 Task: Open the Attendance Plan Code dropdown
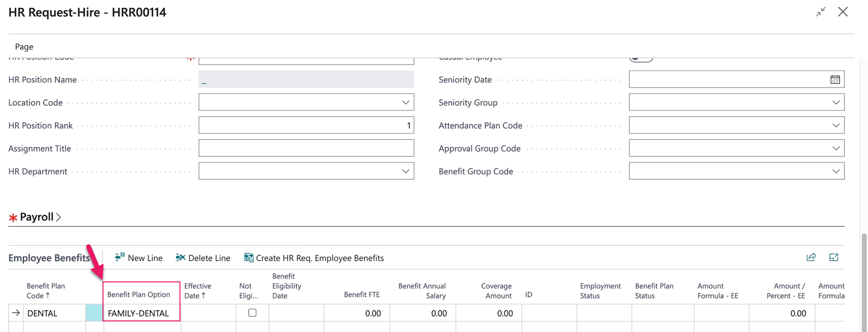pos(836,125)
